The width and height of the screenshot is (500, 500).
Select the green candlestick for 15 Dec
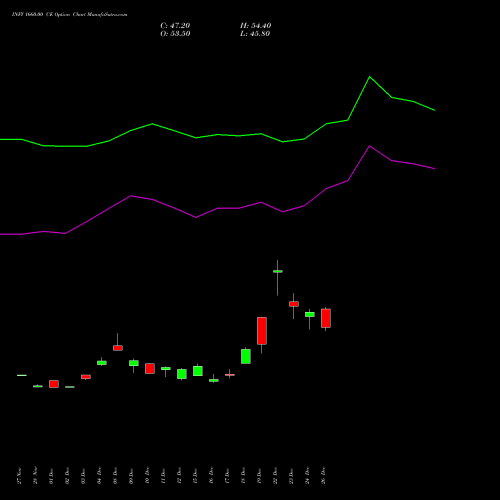point(198,371)
